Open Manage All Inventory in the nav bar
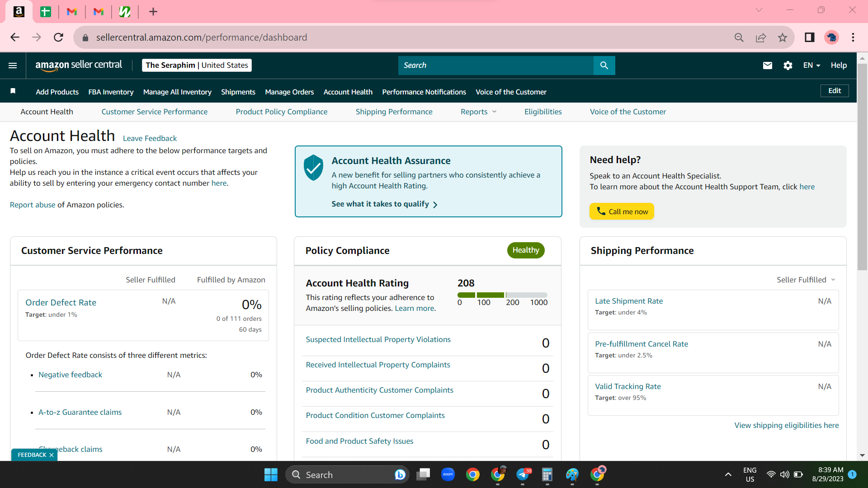The image size is (868, 488). [x=177, y=92]
